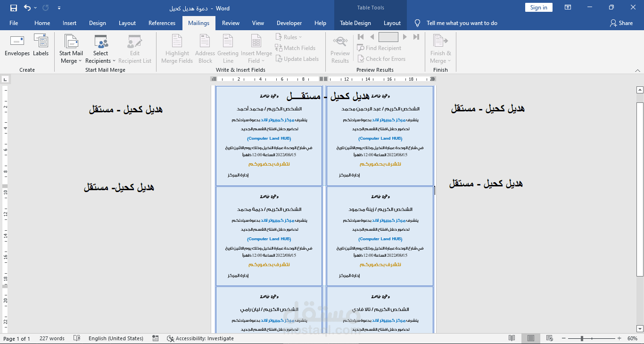Click the Sign in button
Image resolution: width=644 pixels, height=344 pixels.
539,7
